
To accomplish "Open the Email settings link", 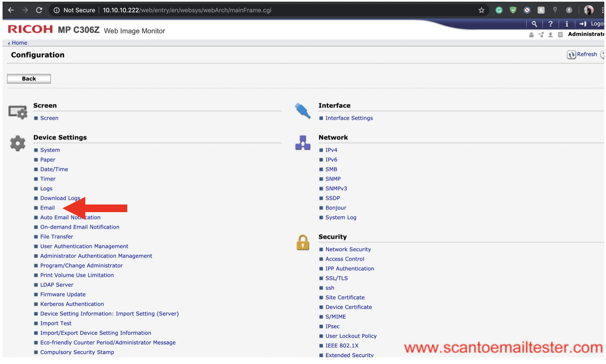I will coord(48,208).
